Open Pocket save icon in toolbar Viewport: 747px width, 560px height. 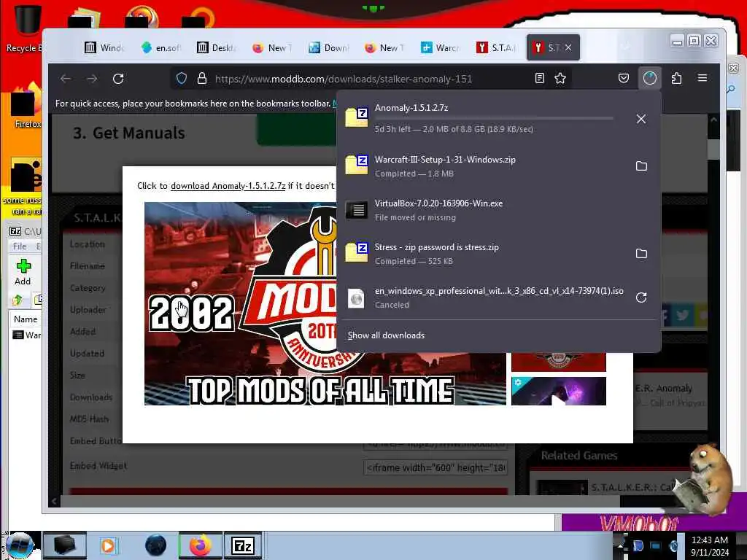pos(624,78)
